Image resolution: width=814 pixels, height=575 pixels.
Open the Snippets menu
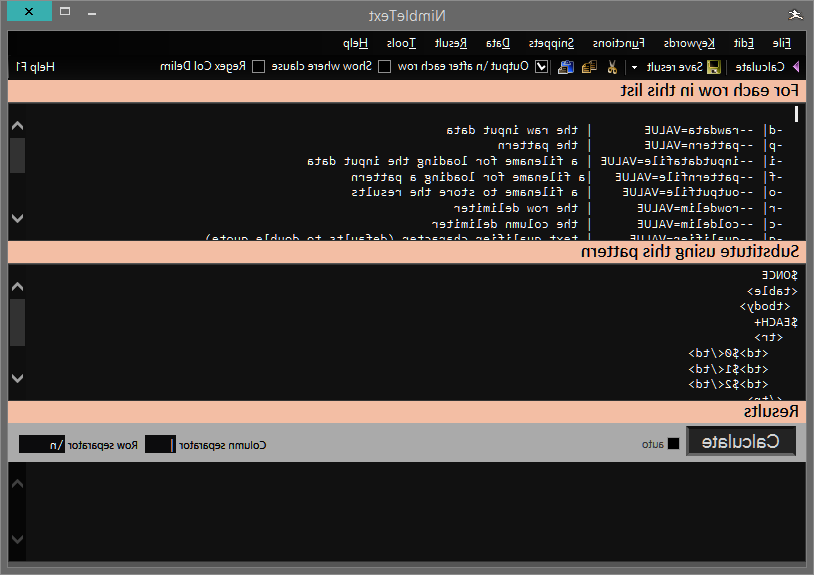pyautogui.click(x=551, y=43)
